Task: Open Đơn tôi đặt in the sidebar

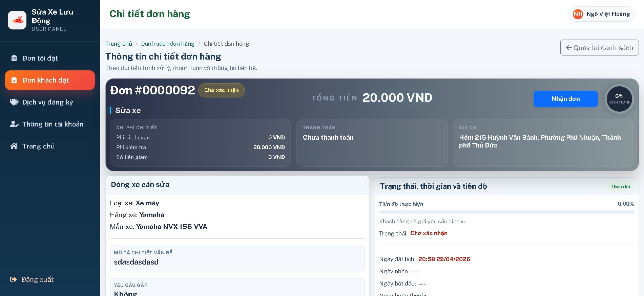Action: click(x=50, y=58)
